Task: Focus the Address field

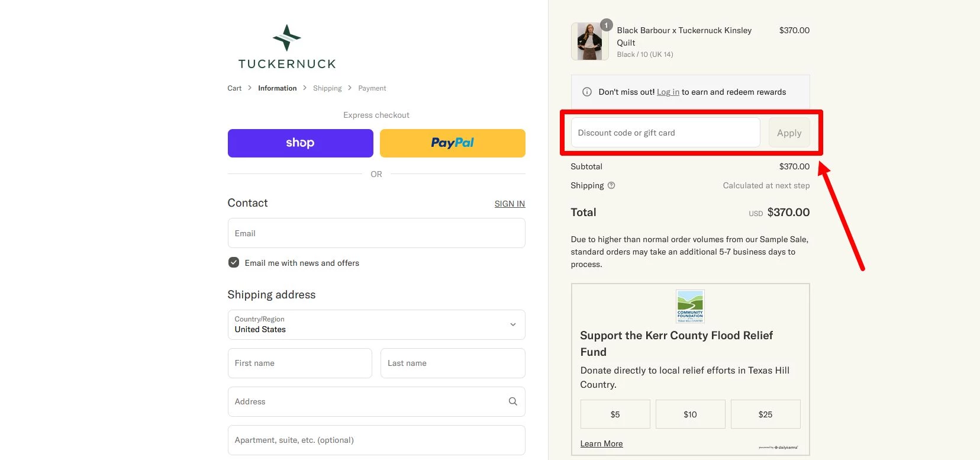Action: 376,401
